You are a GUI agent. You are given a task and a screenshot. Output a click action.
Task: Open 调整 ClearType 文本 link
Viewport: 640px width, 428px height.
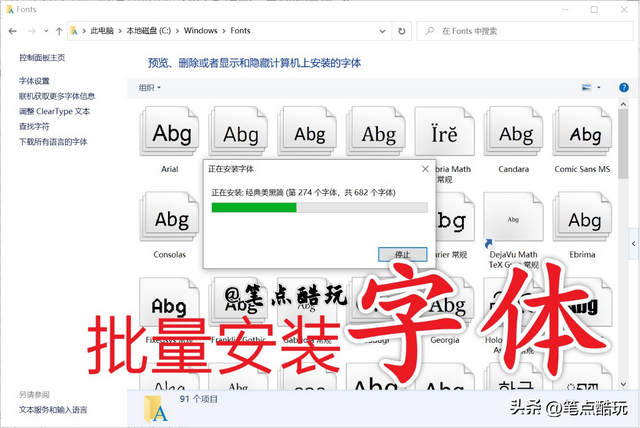pyautogui.click(x=55, y=111)
